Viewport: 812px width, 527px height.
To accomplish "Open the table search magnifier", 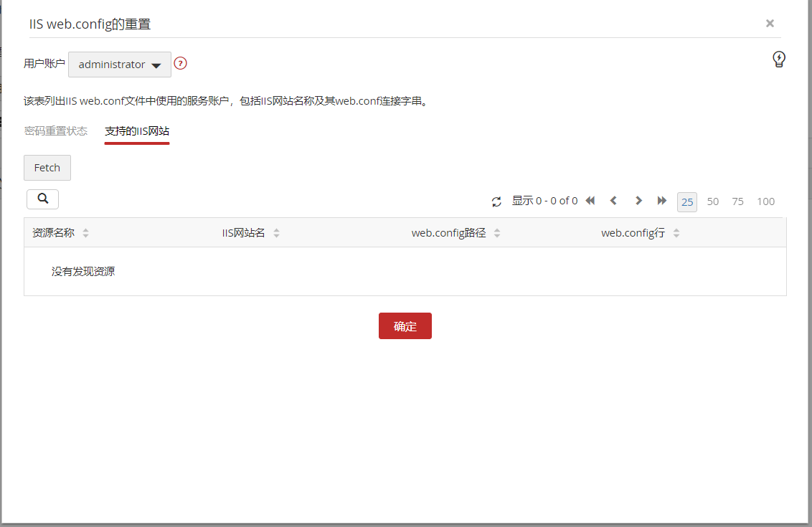I will coord(42,199).
